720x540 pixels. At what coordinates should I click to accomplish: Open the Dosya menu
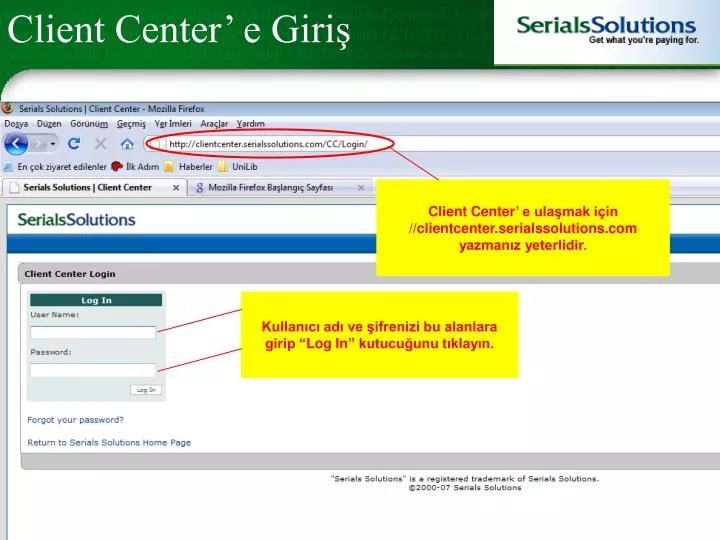pyautogui.click(x=16, y=124)
